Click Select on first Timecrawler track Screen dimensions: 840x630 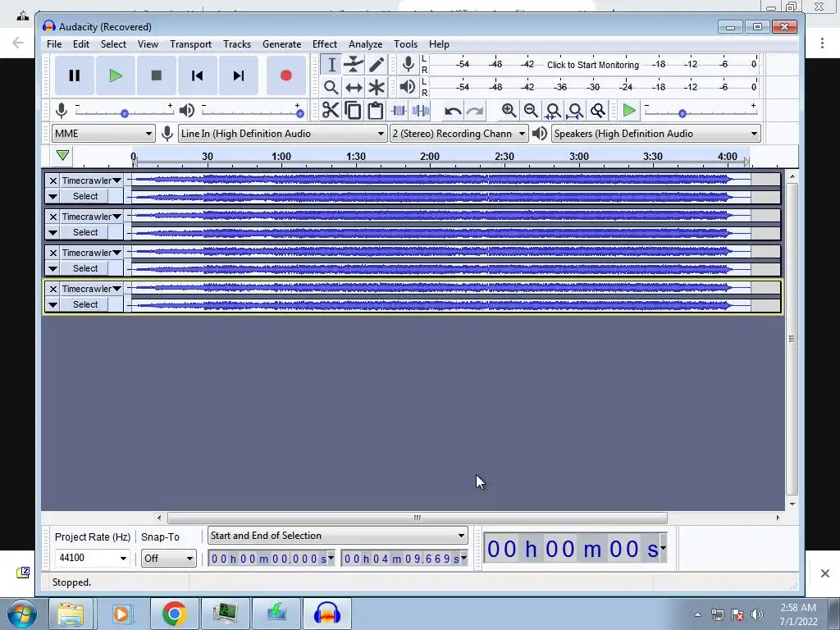tap(85, 196)
